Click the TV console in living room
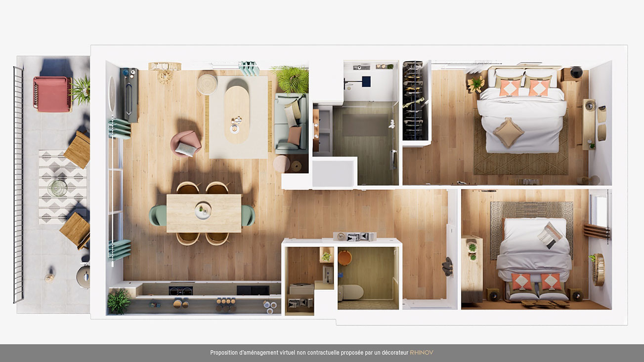The width and height of the screenshot is (644, 362). click(129, 95)
